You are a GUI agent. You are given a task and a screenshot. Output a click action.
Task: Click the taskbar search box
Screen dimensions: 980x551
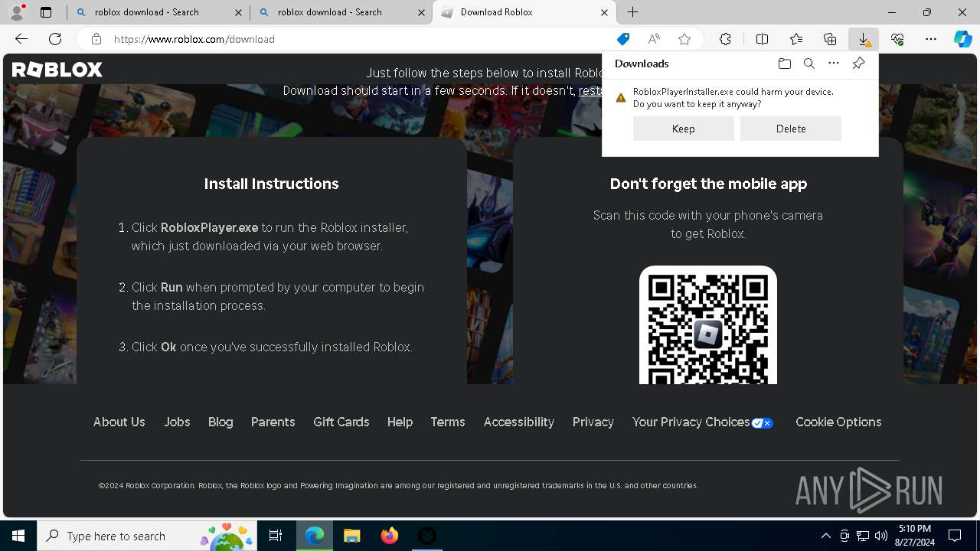pyautogui.click(x=148, y=536)
